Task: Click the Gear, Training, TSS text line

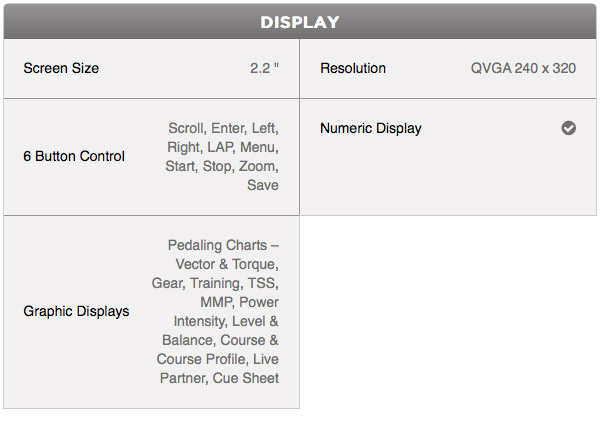Action: pos(215,283)
